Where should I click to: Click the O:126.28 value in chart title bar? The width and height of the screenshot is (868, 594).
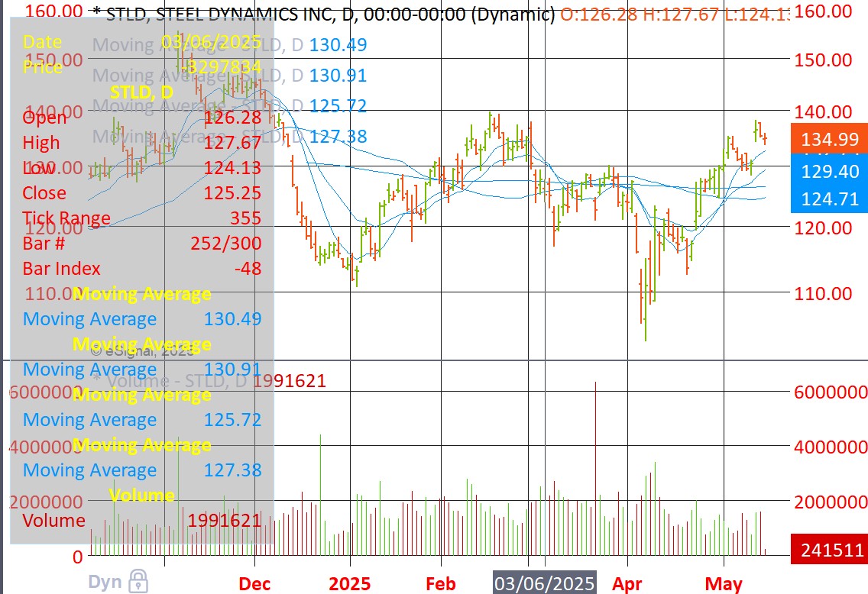coord(599,15)
